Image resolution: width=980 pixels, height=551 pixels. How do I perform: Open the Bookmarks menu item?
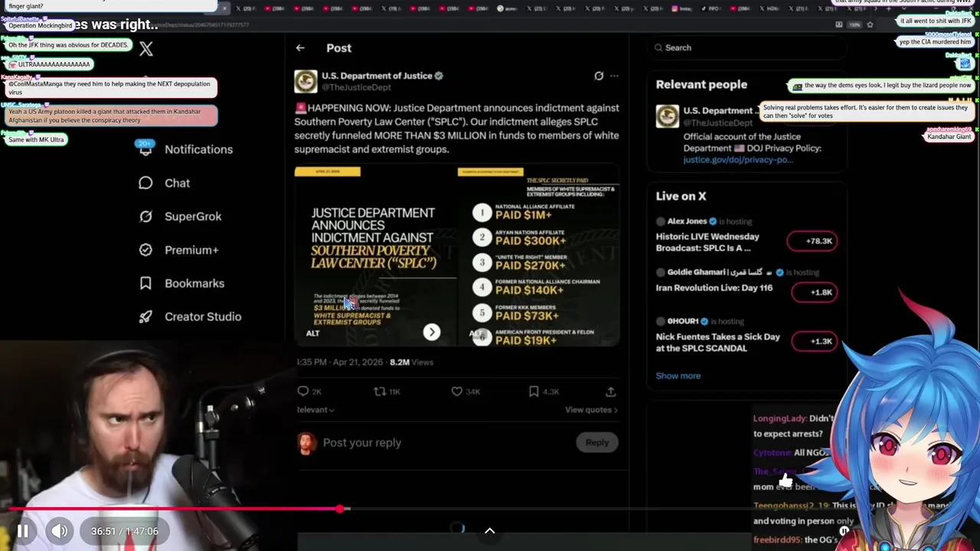click(181, 283)
